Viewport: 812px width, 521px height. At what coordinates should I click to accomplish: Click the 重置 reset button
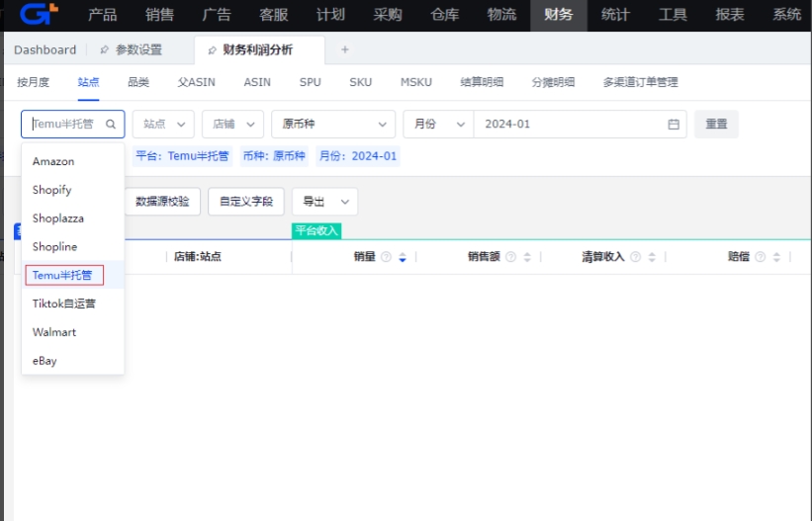[x=716, y=125]
